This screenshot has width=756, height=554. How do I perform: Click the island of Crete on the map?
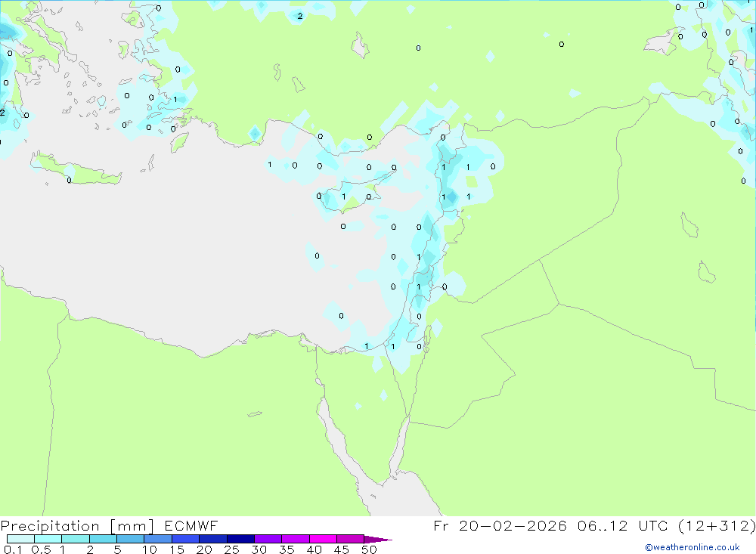pos(76,170)
